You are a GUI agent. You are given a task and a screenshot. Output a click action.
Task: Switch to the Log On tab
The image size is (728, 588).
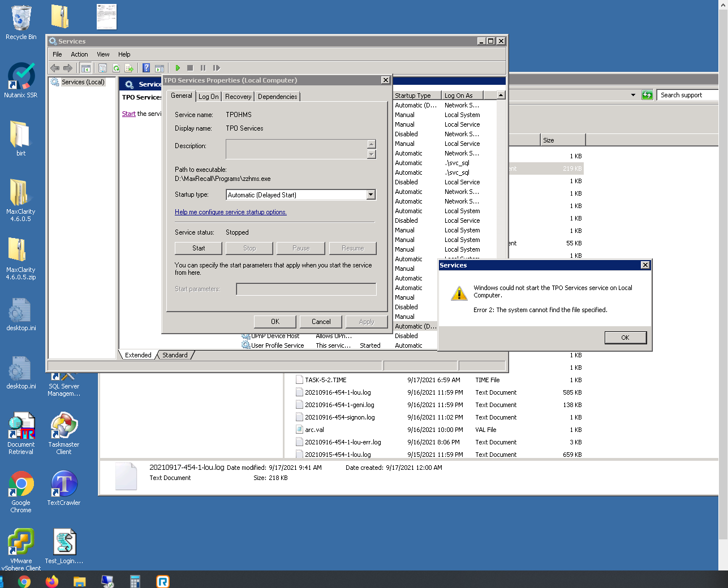[x=208, y=97]
